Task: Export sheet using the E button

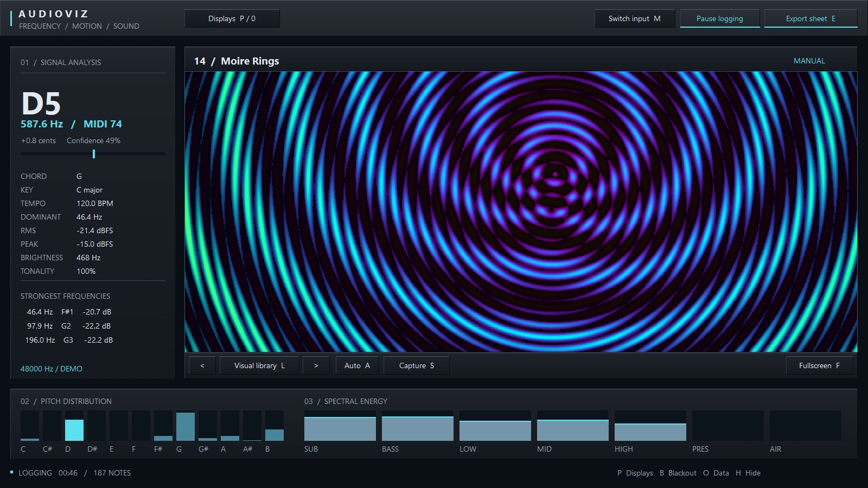Action: coord(811,18)
